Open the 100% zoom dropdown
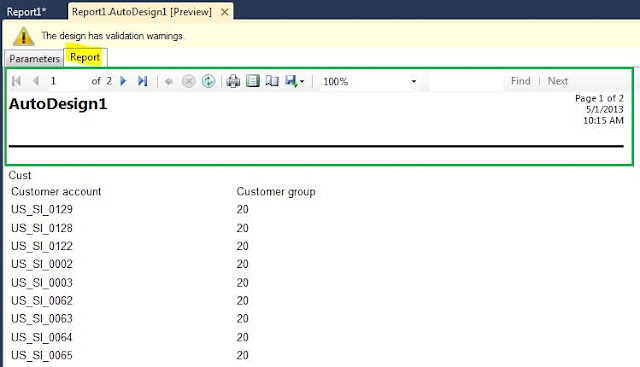Screen dimensions: 640x367 (x=369, y=82)
